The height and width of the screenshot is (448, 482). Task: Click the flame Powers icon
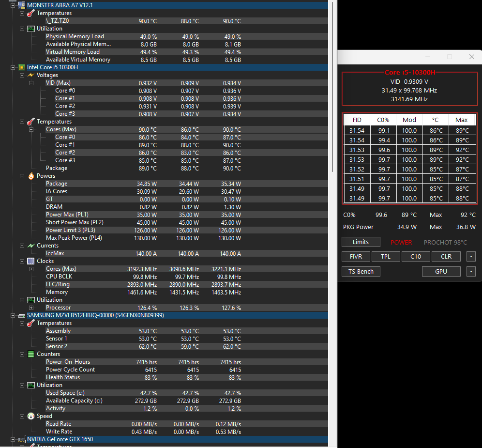(31, 176)
